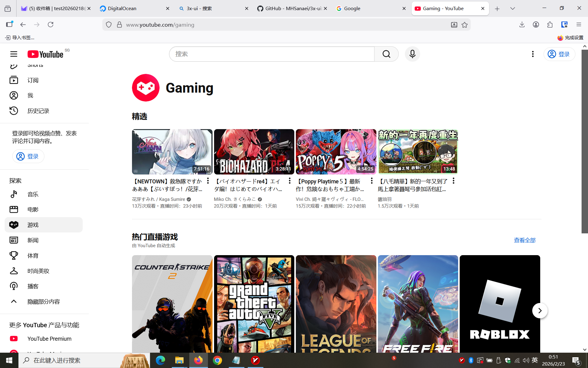This screenshot has width=588, height=368.
Task: Click the Gaming channel avatar icon
Action: tap(146, 88)
